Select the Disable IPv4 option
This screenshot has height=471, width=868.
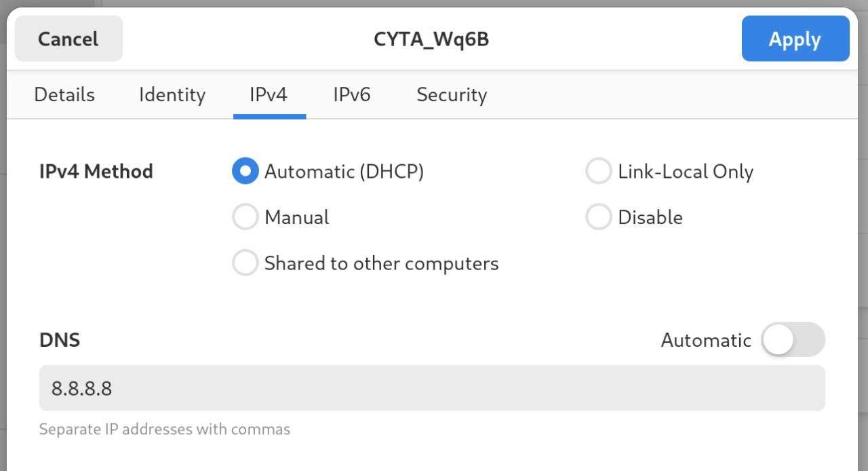pos(599,217)
